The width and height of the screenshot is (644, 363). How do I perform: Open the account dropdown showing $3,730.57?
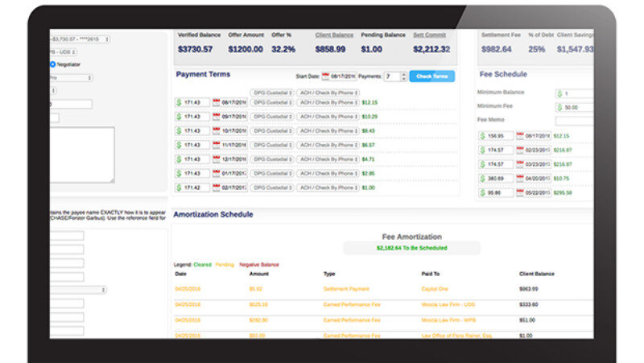pos(80,39)
